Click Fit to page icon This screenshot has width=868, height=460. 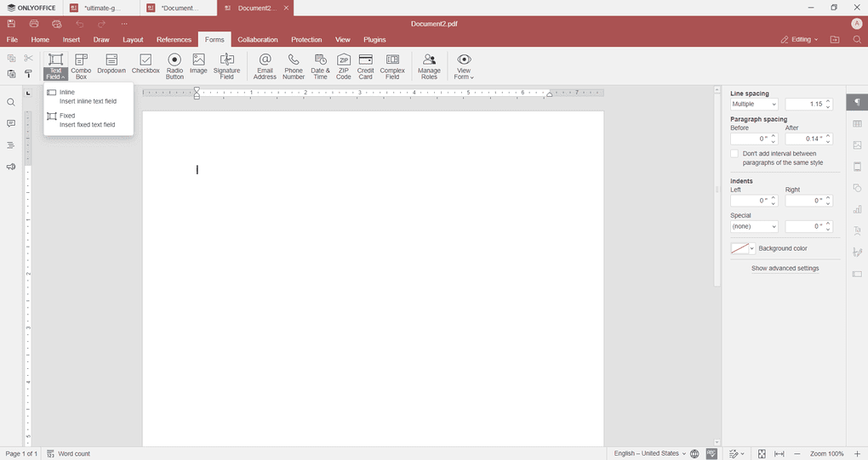[x=762, y=453]
